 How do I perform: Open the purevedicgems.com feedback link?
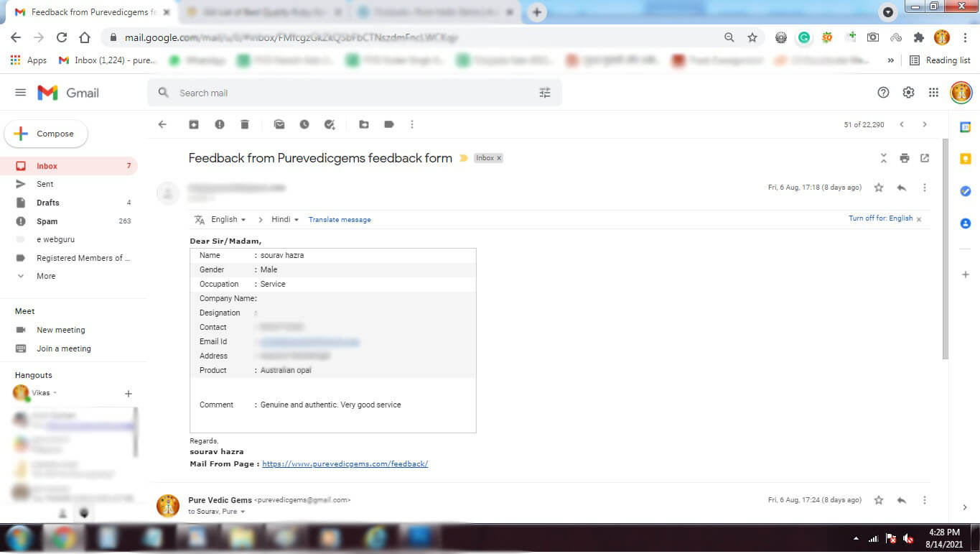coord(345,464)
